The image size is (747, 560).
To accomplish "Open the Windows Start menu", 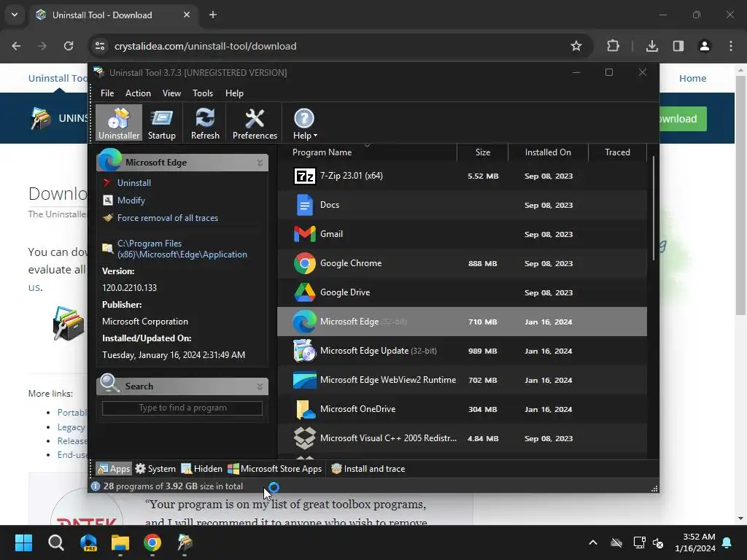I will [23, 542].
